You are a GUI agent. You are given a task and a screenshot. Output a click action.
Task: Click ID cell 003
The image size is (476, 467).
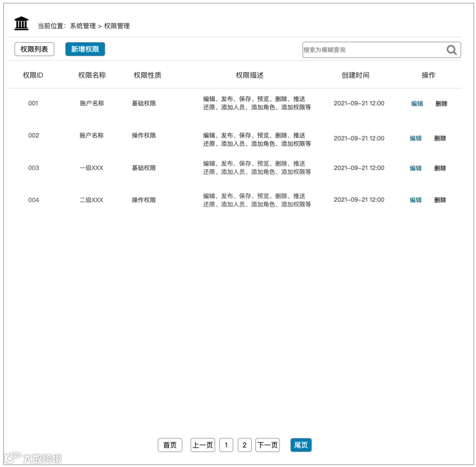coord(33,168)
